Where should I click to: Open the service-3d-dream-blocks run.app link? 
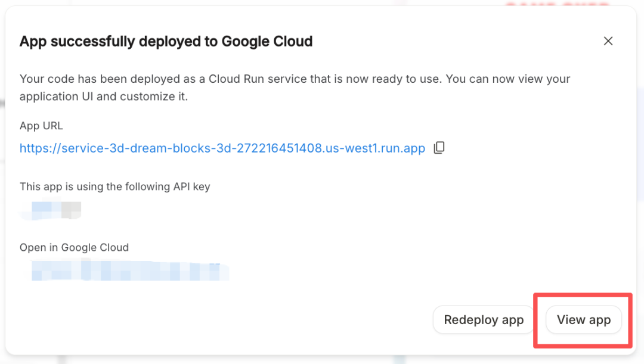coord(222,148)
